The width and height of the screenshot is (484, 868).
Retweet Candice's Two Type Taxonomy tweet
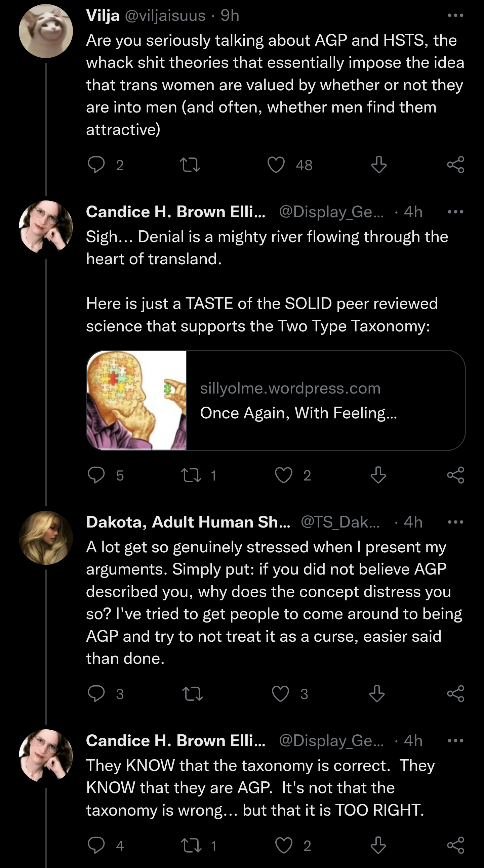point(191,475)
